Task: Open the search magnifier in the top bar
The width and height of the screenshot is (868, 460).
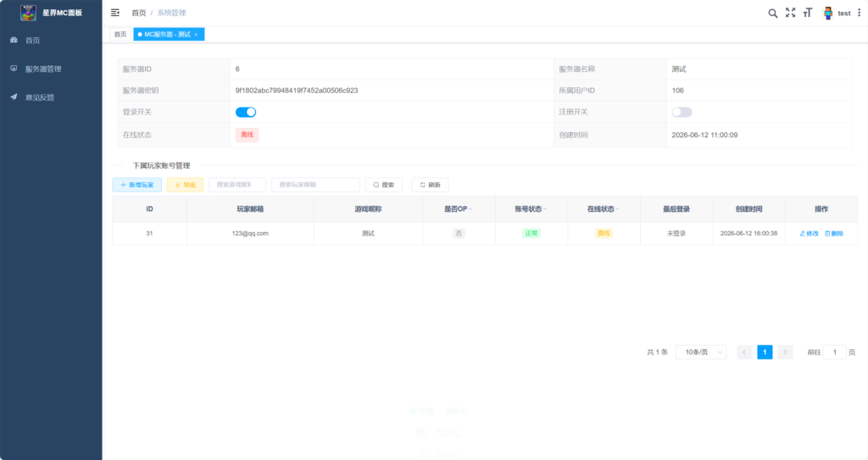Action: [773, 14]
